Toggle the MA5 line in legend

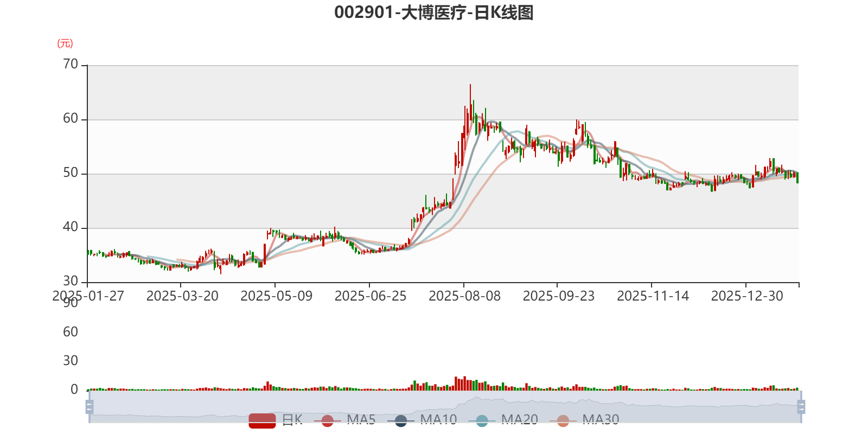click(x=344, y=420)
